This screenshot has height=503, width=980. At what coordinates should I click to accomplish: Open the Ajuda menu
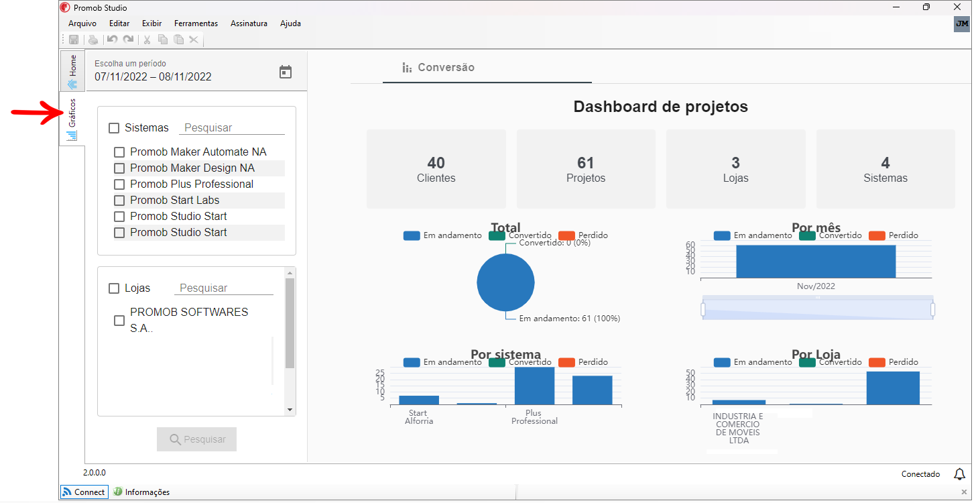[290, 23]
